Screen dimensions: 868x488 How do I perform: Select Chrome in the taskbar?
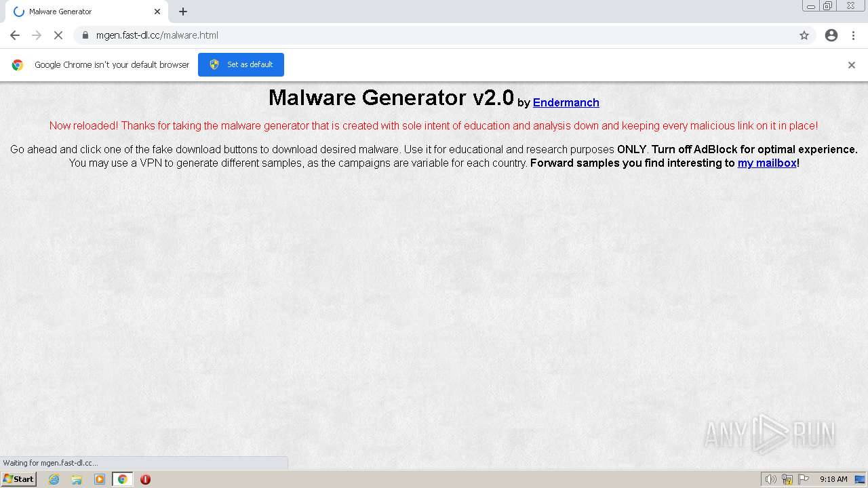[x=122, y=479]
